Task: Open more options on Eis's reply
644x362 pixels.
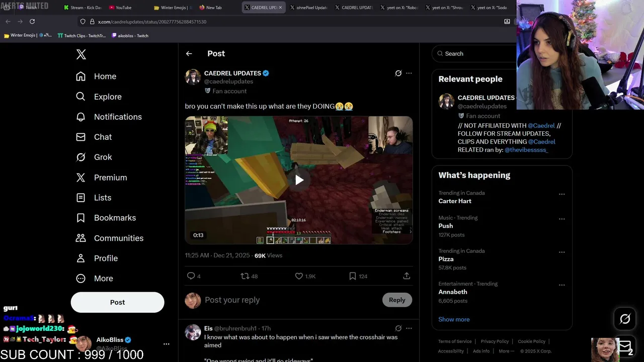Action: point(409,328)
